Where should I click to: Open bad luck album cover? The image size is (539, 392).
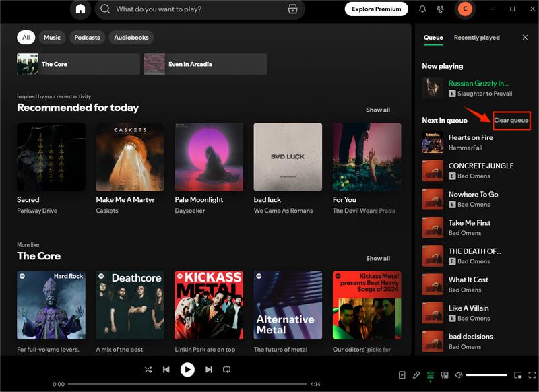pos(288,157)
